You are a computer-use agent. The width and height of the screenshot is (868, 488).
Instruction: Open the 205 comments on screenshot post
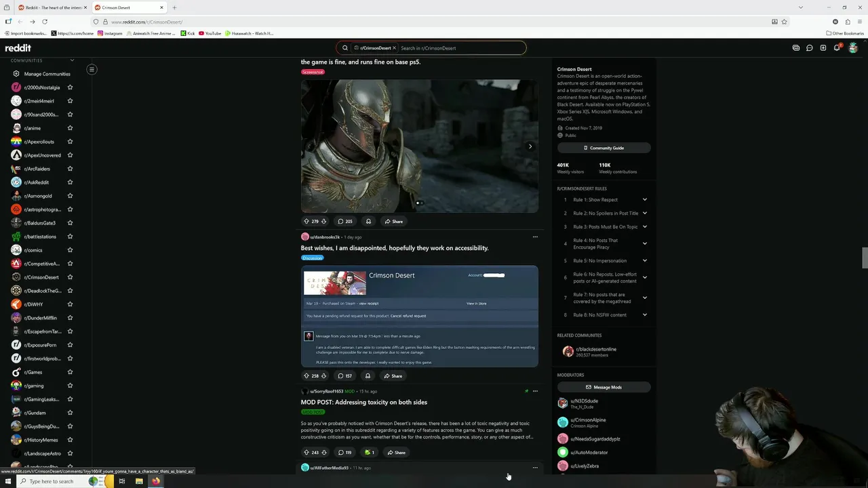coord(345,221)
